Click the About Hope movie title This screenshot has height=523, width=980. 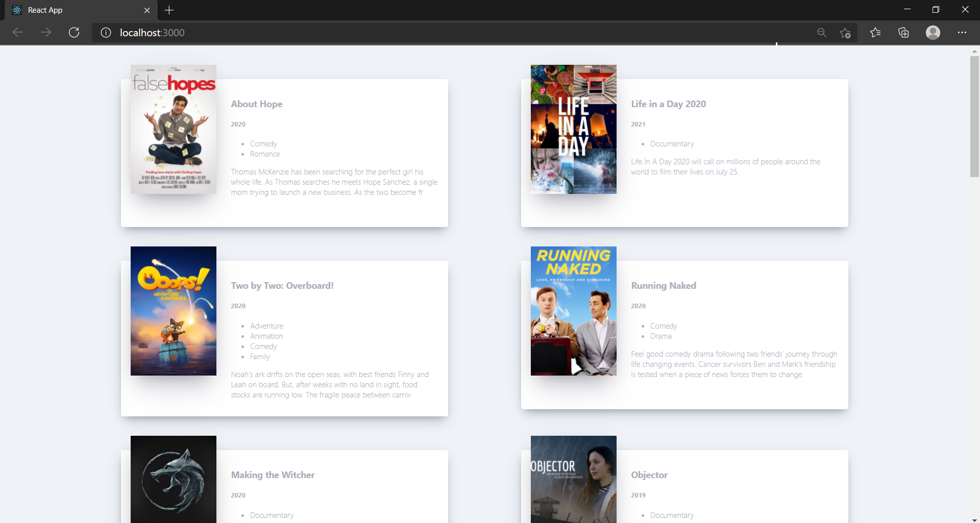tap(257, 104)
